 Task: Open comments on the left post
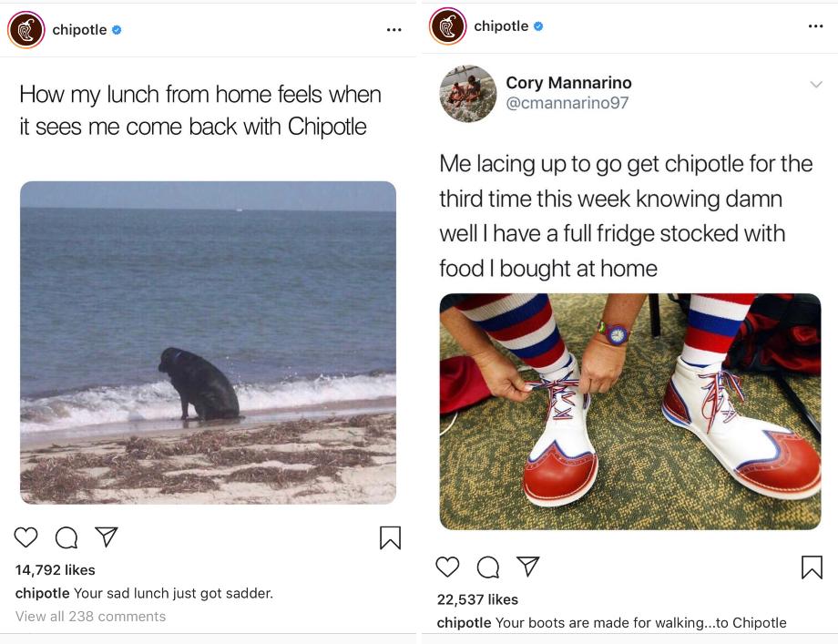coord(66,537)
